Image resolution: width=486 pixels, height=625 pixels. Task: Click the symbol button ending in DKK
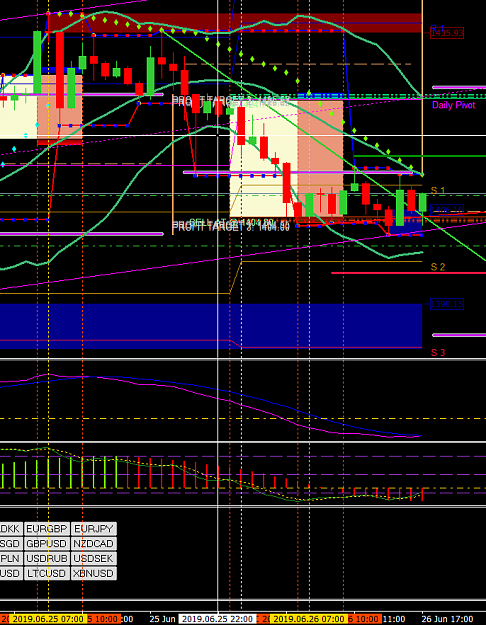pyautogui.click(x=11, y=529)
